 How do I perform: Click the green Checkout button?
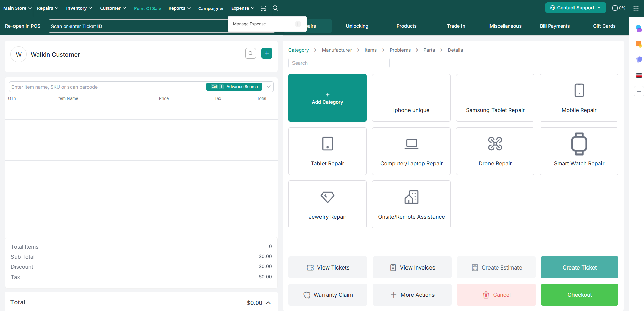pos(579,294)
